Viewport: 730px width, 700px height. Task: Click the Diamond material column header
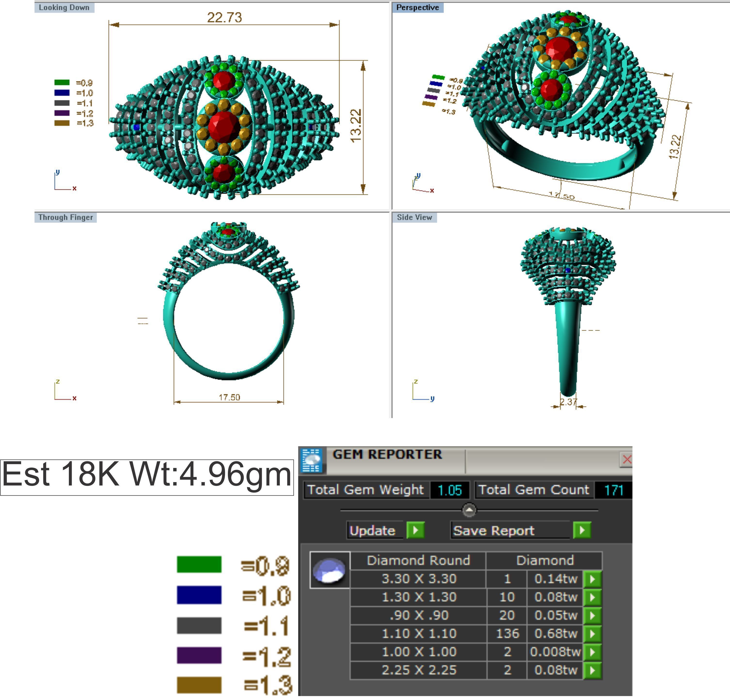(545, 560)
